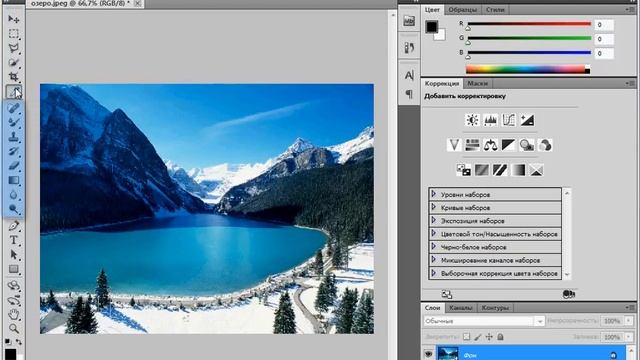Click the color spectrum ramp bar
The image size is (640, 360).
(528, 70)
